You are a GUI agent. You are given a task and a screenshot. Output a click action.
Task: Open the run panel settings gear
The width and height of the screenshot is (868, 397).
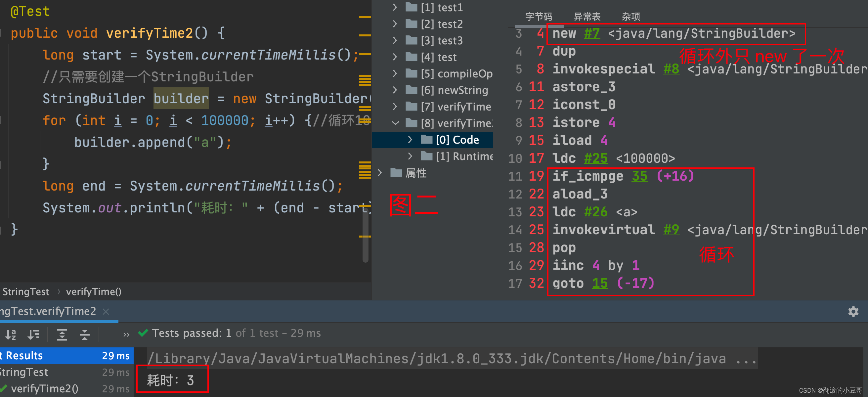pyautogui.click(x=853, y=311)
